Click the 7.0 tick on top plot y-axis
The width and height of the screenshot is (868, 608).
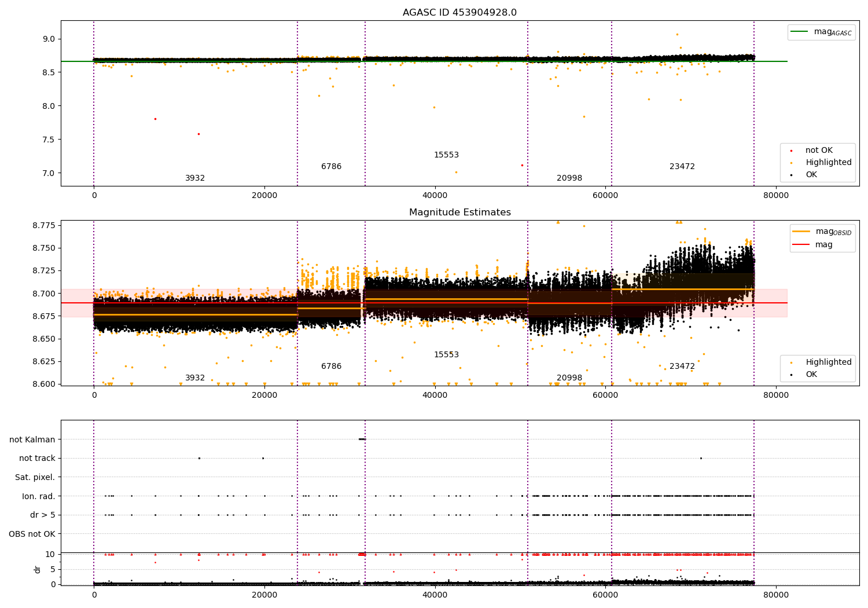click(48, 173)
